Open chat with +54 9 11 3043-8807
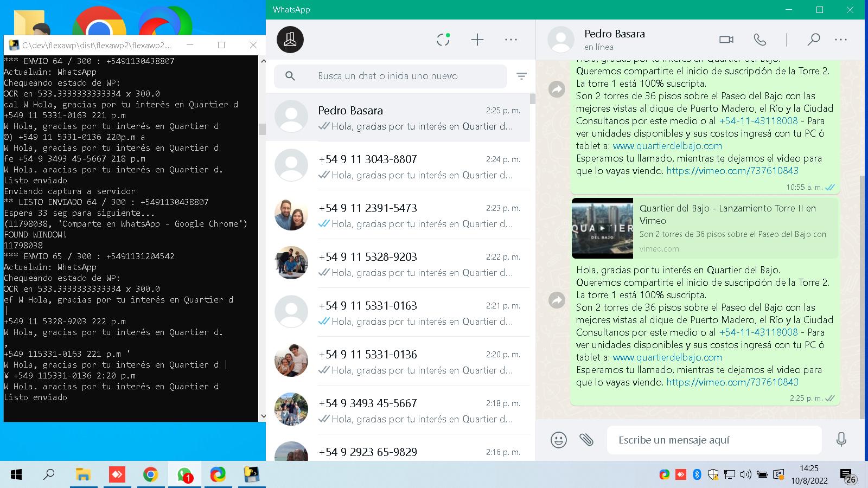Viewport: 868px width, 488px height. [398, 166]
